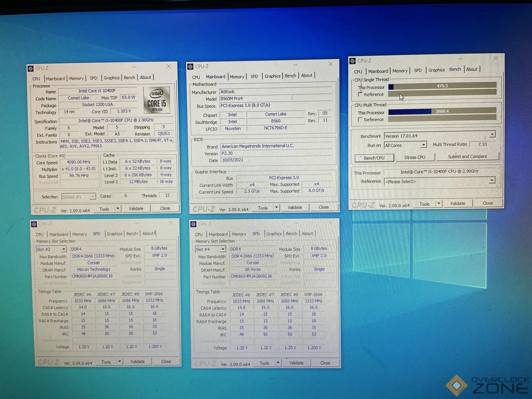Expand Tools dropdown arrow in the CPU window
The width and height of the screenshot is (532, 399).
click(118, 209)
